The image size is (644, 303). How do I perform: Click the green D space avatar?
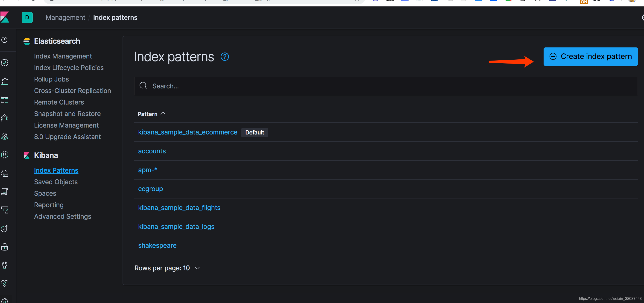(27, 17)
